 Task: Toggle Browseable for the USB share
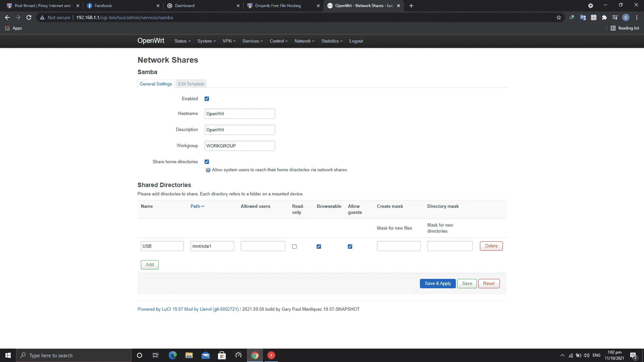(319, 247)
